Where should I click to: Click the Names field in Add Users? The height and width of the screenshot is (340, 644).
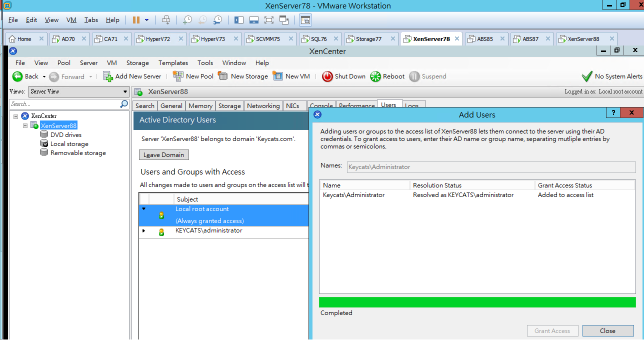pyautogui.click(x=490, y=167)
